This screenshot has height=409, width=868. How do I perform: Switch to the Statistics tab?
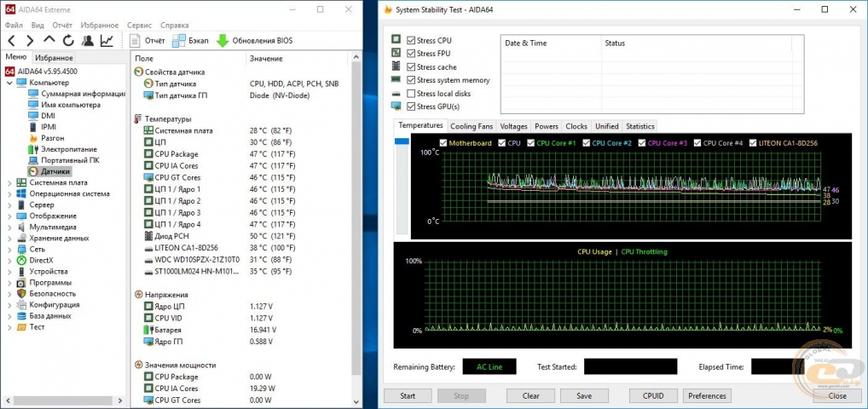coord(640,126)
